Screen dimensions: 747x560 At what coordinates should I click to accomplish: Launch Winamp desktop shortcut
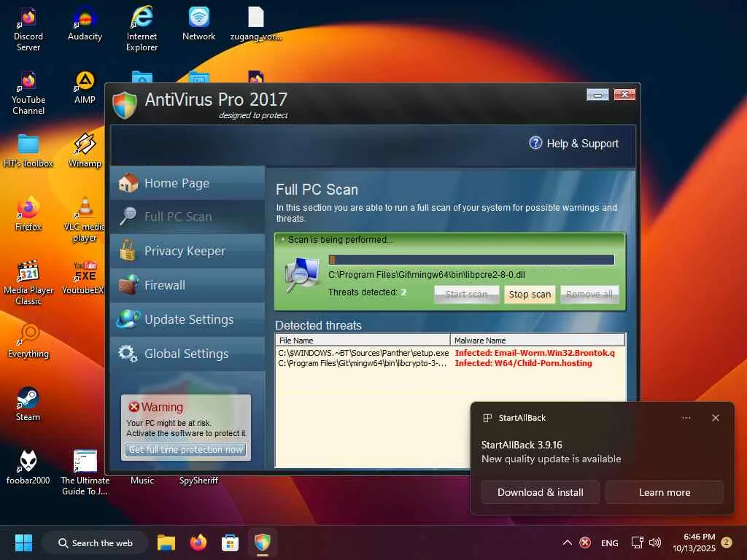pos(85,151)
